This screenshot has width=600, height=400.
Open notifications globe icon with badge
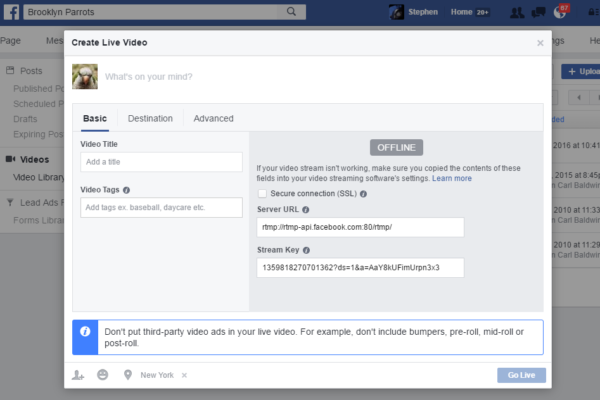coord(560,12)
